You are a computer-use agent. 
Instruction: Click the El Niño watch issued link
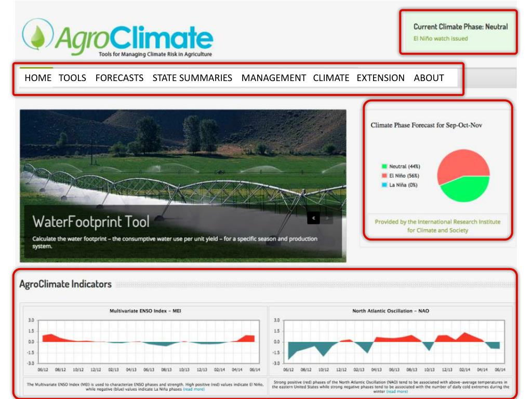click(441, 38)
